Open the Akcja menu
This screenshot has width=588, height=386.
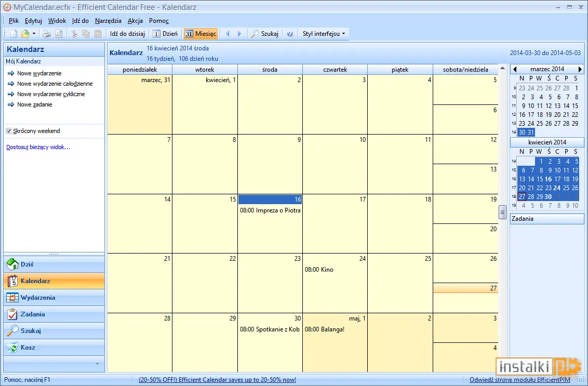(x=135, y=21)
